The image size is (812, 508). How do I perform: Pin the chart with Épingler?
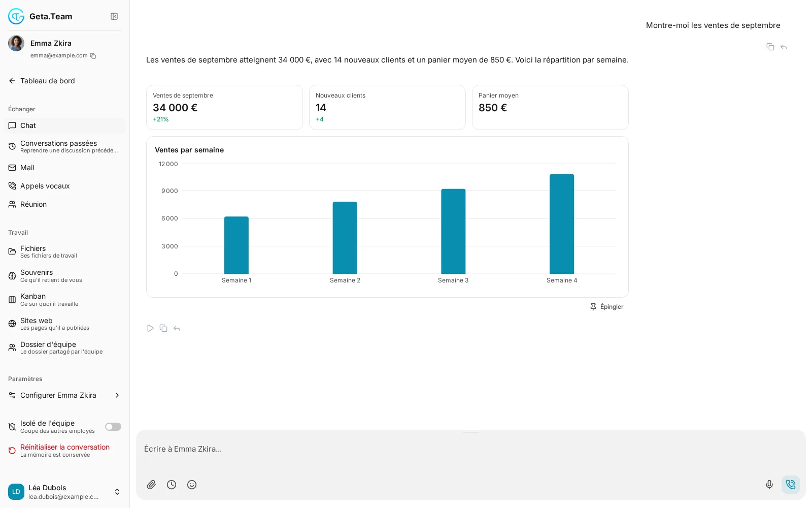tap(606, 307)
